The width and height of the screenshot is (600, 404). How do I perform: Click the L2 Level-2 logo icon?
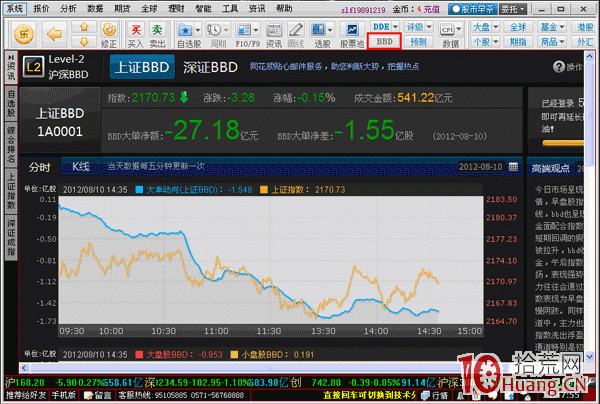(x=33, y=67)
